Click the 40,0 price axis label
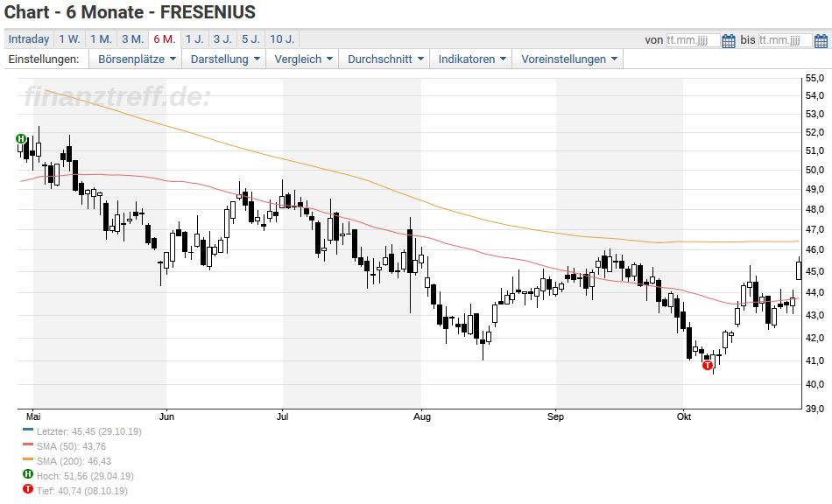 tap(815, 384)
